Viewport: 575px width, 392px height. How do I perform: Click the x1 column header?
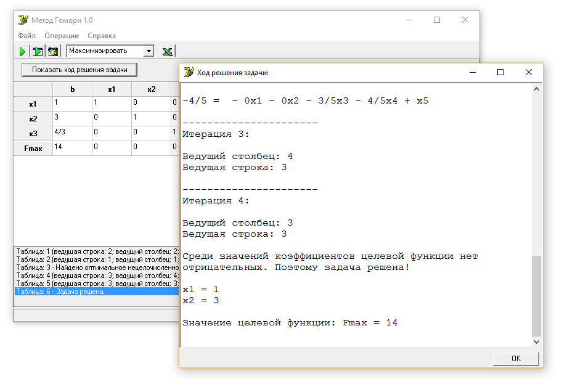point(112,89)
